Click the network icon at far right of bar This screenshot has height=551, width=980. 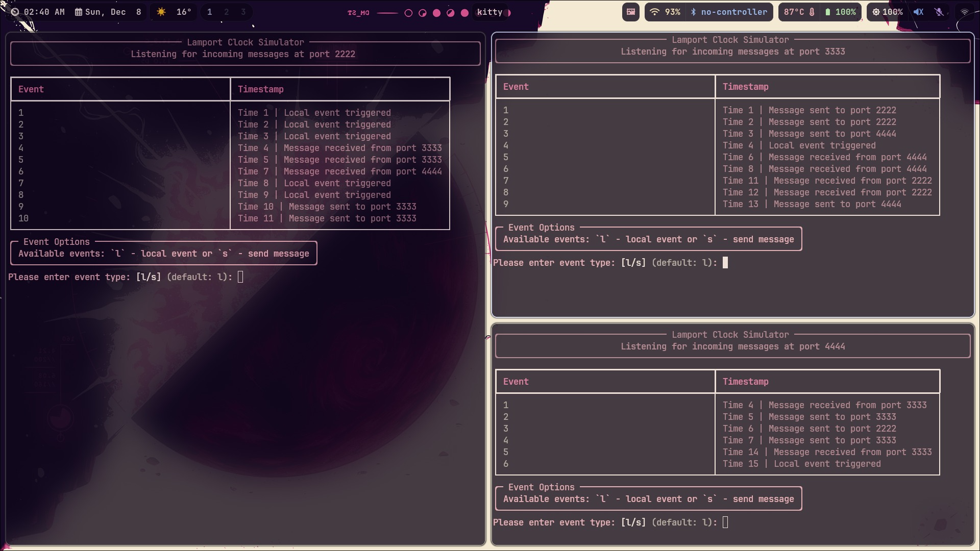[964, 12]
